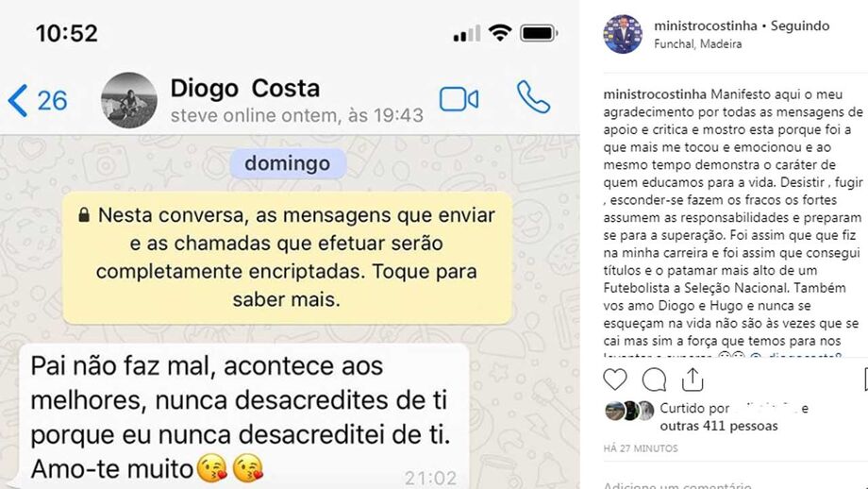Click the HÁ 27 MINUTOS timestamp

(641, 448)
